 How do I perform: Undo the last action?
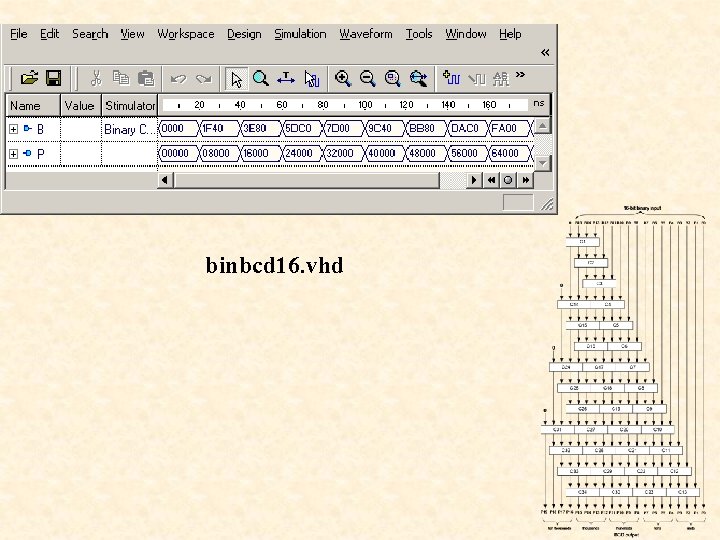[x=178, y=79]
